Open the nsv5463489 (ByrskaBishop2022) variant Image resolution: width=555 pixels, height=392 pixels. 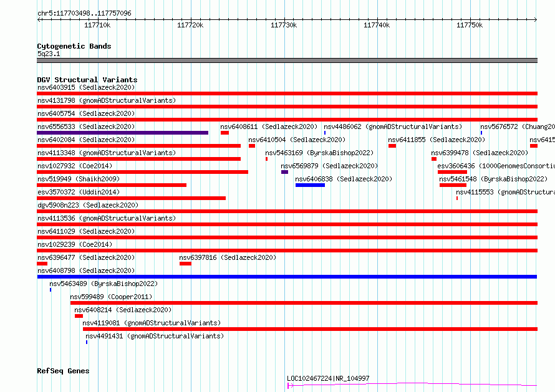point(104,284)
